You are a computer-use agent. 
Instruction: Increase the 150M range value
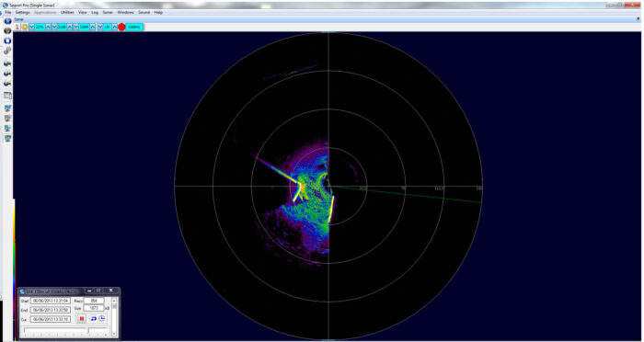pos(92,27)
